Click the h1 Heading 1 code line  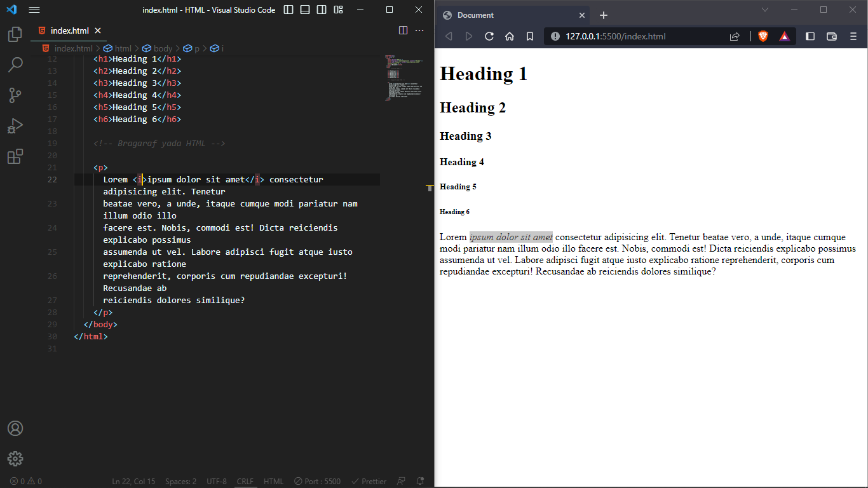137,59
